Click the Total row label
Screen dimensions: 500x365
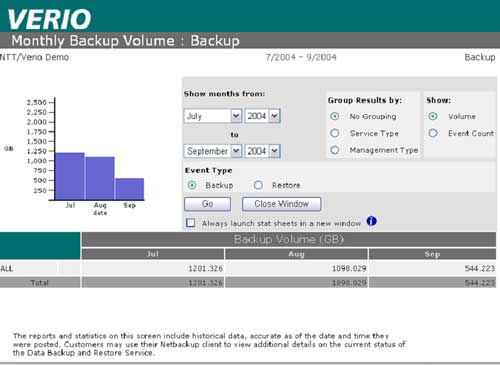pyautogui.click(x=40, y=283)
